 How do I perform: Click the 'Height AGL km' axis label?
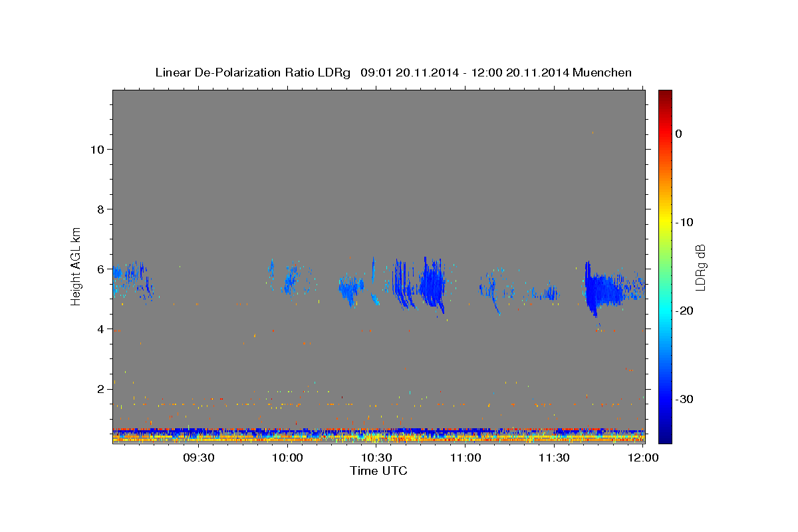(76, 266)
